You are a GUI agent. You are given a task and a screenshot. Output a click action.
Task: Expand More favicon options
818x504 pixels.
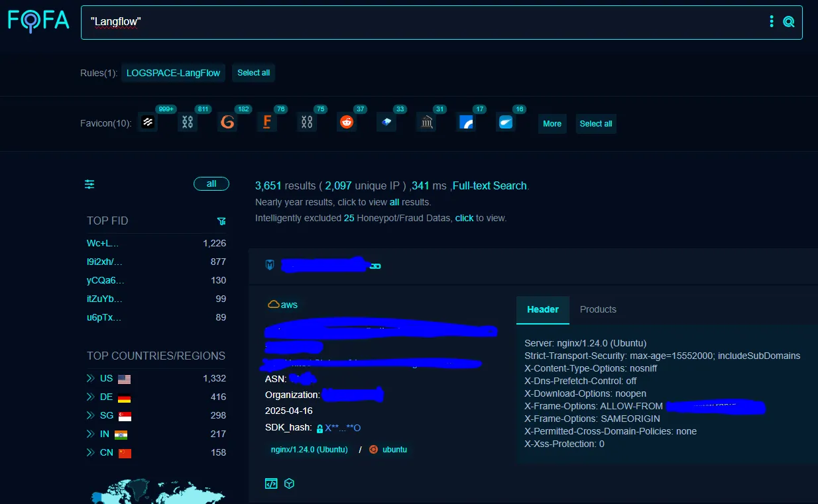click(x=552, y=123)
